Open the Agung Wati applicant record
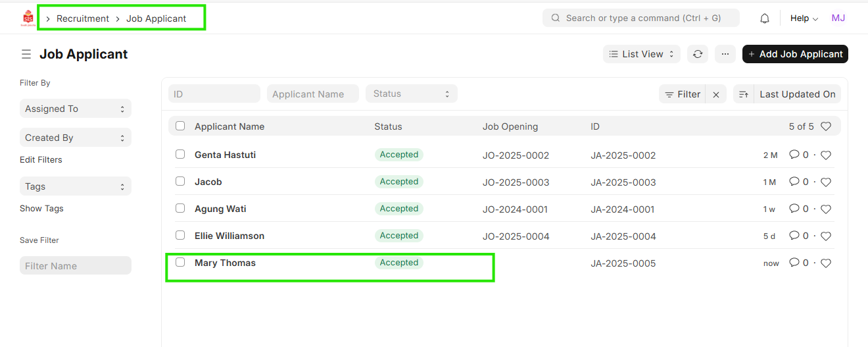 point(220,209)
